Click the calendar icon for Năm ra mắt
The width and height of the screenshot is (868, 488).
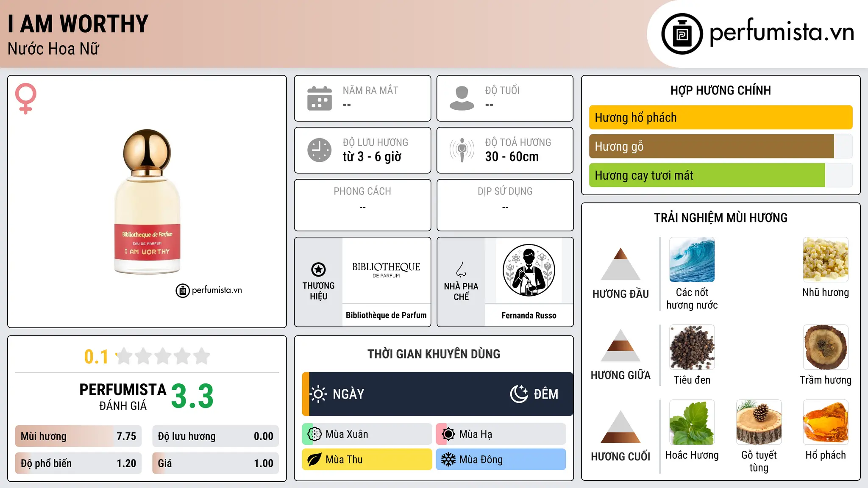(x=320, y=98)
